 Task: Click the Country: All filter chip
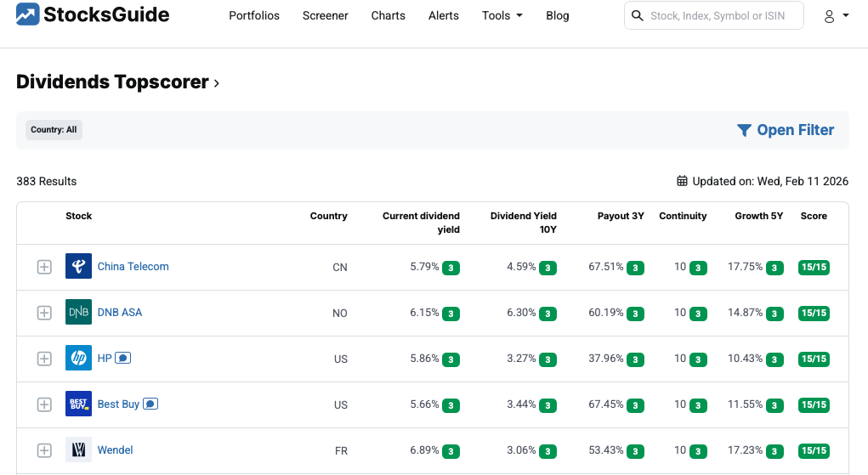[x=54, y=130]
